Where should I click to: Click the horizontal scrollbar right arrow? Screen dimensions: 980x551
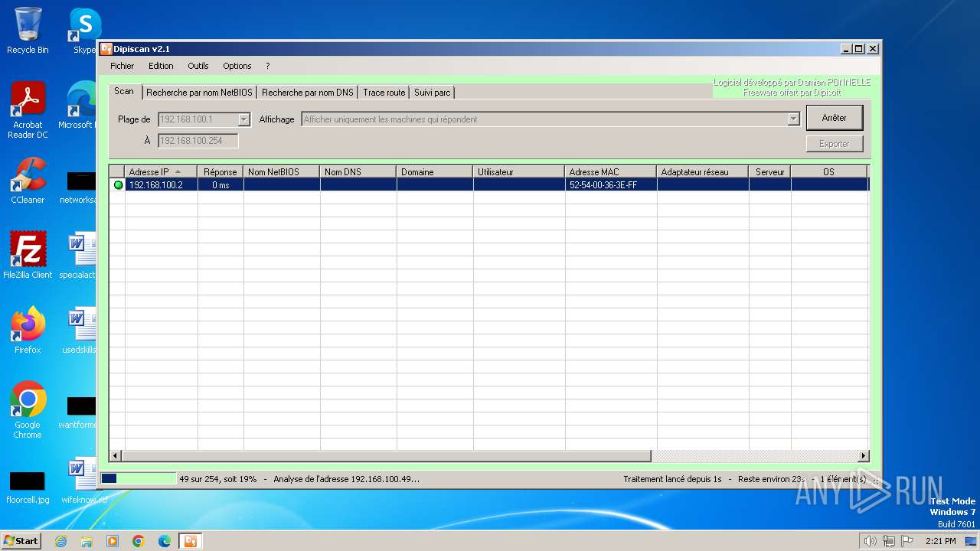pyautogui.click(x=863, y=456)
